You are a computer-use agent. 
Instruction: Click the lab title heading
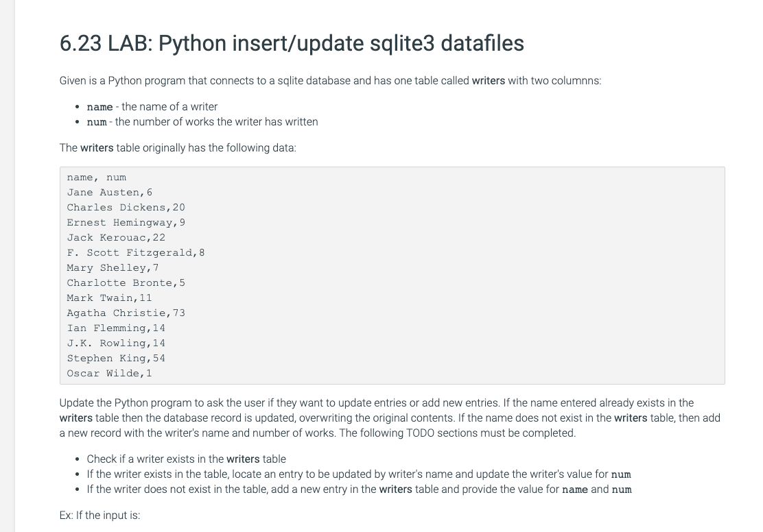(292, 43)
